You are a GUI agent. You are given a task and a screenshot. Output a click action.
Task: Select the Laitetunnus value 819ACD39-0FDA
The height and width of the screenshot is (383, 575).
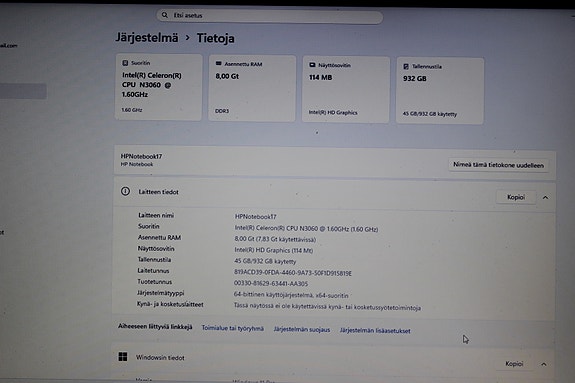tap(293, 273)
